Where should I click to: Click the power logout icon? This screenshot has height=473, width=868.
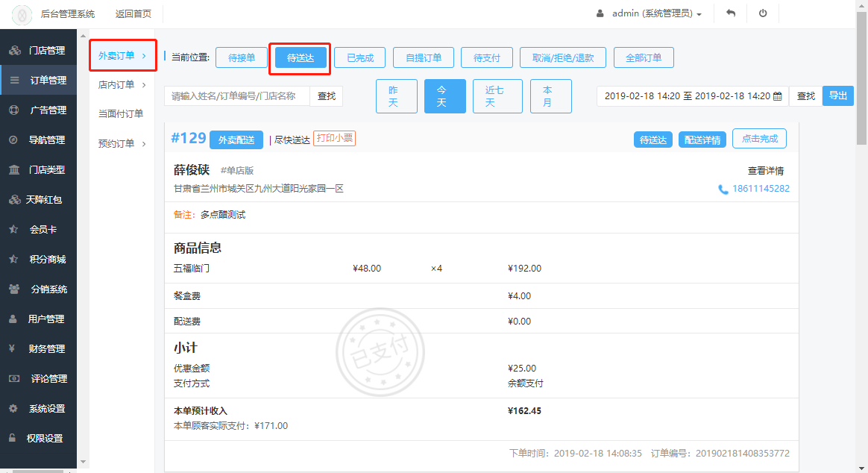coord(763,13)
